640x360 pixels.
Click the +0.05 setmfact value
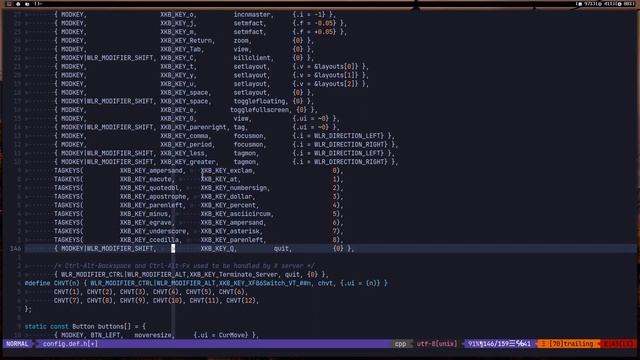tap(324, 32)
